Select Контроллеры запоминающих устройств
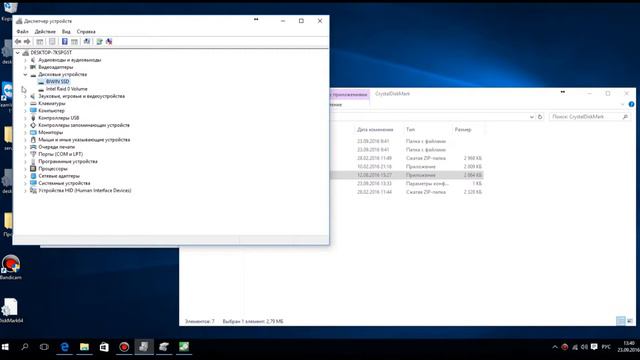This screenshot has height=360, width=640. [84, 125]
